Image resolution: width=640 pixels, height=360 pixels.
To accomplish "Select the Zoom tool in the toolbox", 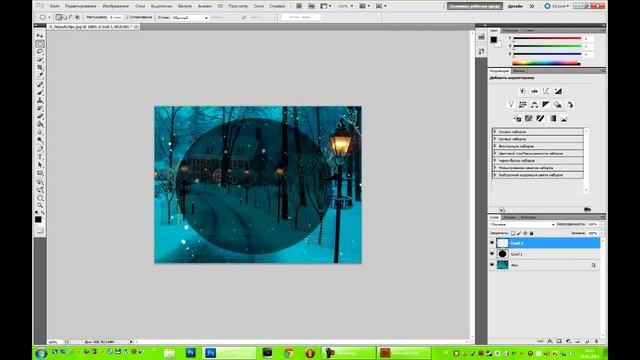I will (40, 206).
